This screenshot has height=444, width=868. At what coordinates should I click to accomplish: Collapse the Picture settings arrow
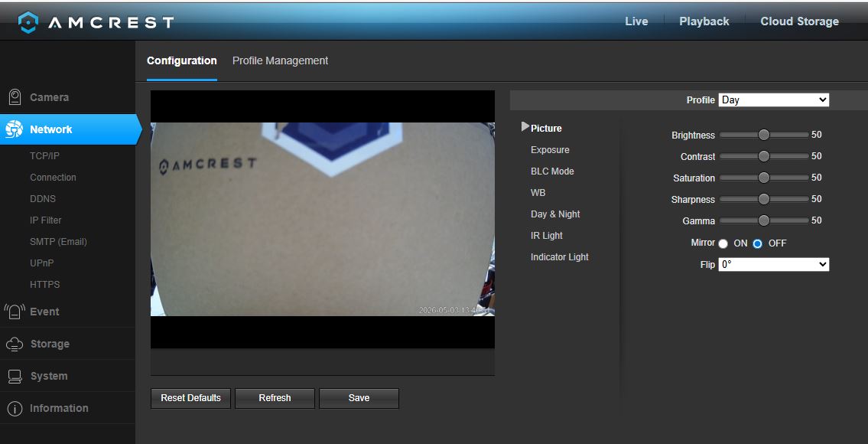pos(525,127)
